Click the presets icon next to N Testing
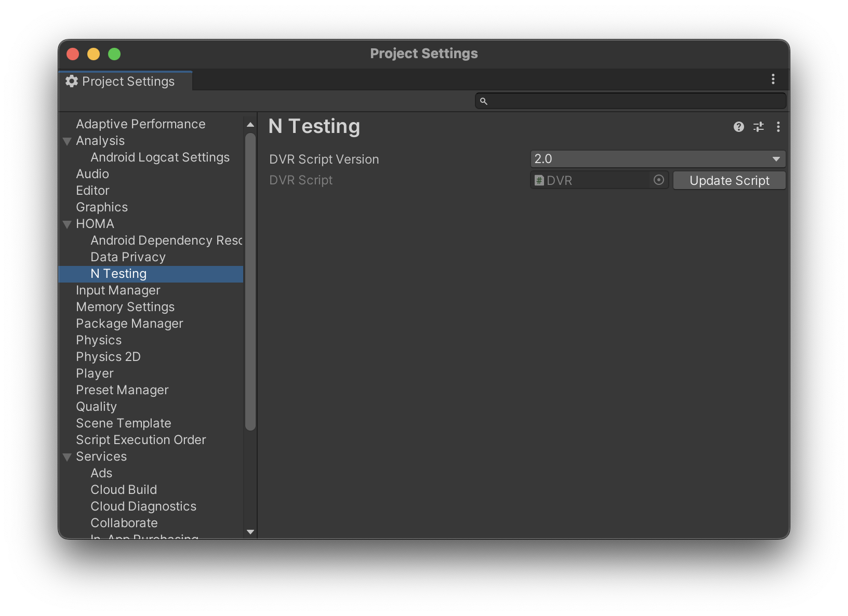848x616 pixels. coord(758,127)
